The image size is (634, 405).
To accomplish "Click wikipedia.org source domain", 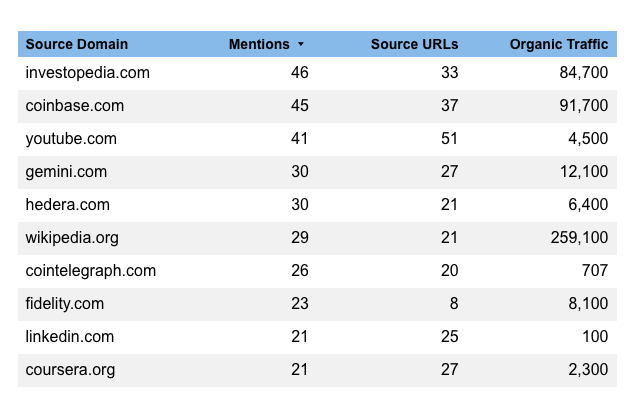I will (x=75, y=238).
